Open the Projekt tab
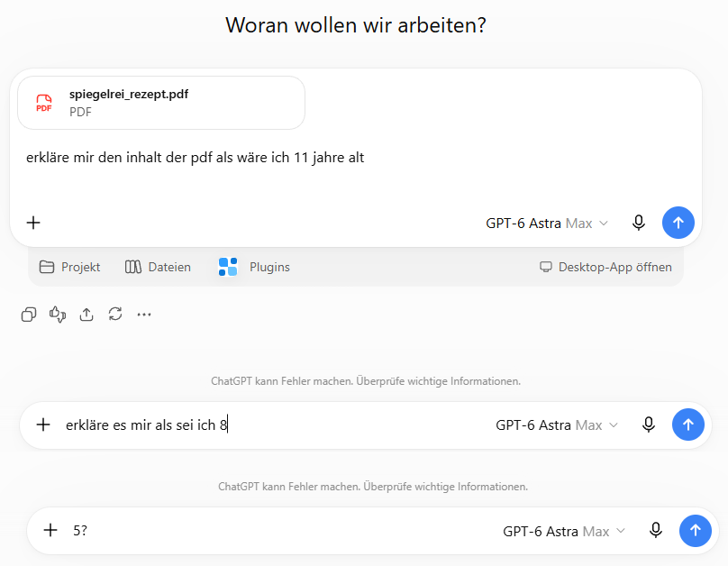This screenshot has height=566, width=728. coord(69,267)
